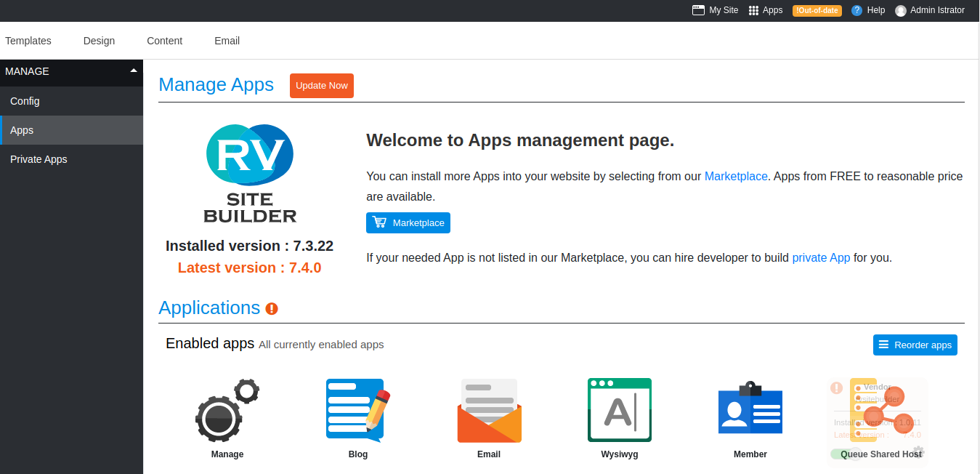Open the Templates menu
The image size is (980, 474).
pos(28,41)
